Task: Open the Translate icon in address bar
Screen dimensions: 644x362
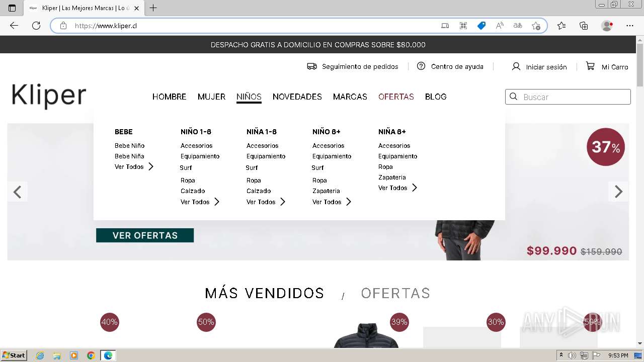Action: pyautogui.click(x=518, y=26)
